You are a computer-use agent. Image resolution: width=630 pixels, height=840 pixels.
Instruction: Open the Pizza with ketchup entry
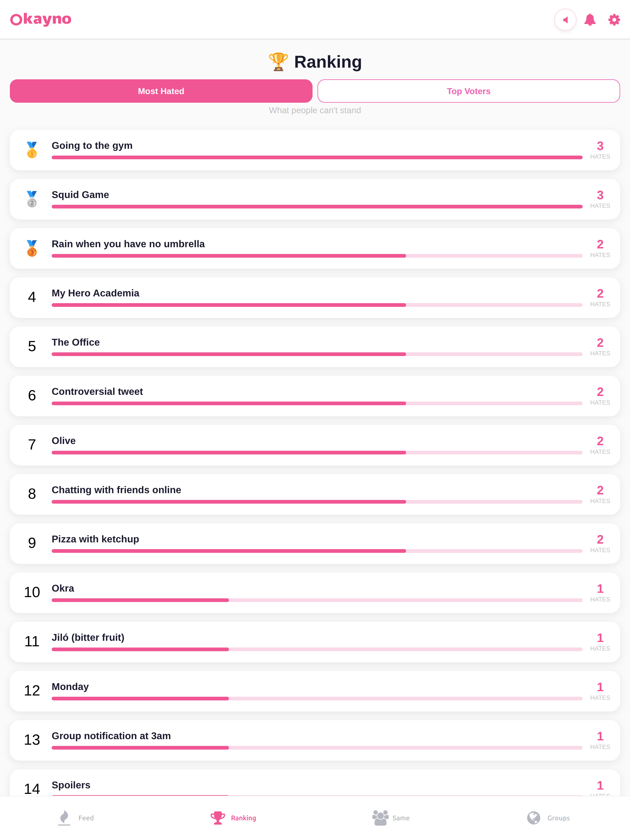click(x=315, y=543)
